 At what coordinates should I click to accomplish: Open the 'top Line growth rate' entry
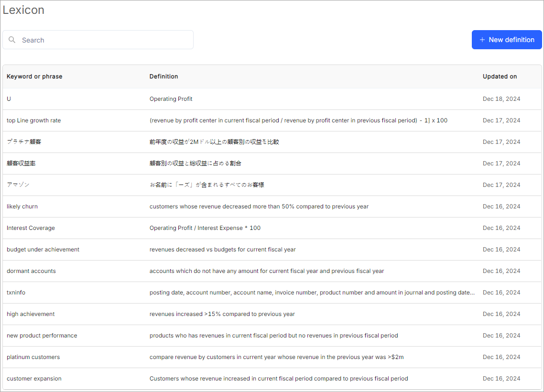click(x=34, y=120)
